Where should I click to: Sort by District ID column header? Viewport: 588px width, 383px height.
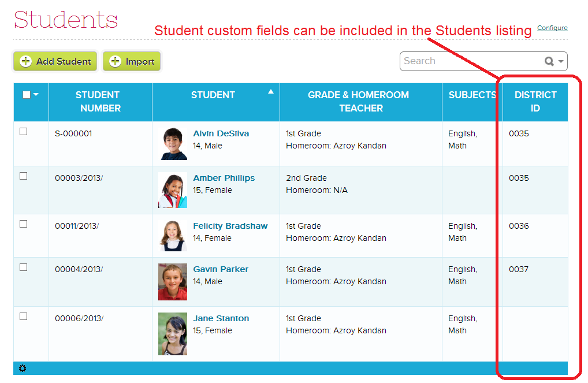pos(535,102)
